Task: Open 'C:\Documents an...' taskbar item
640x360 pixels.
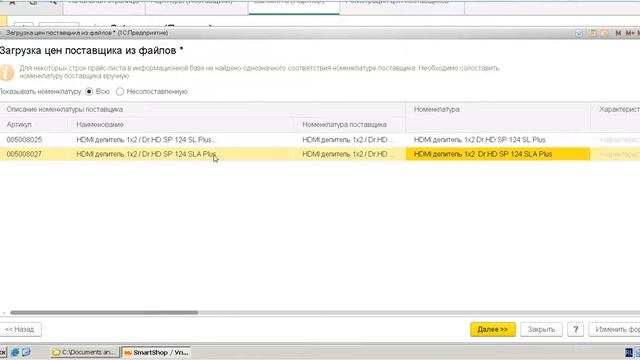Action: [x=85, y=352]
